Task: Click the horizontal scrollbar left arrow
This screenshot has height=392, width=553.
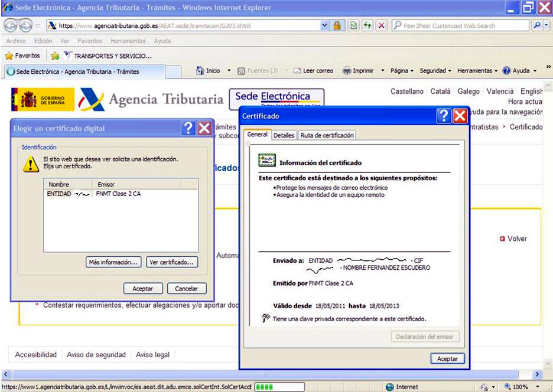Action: click(6, 374)
